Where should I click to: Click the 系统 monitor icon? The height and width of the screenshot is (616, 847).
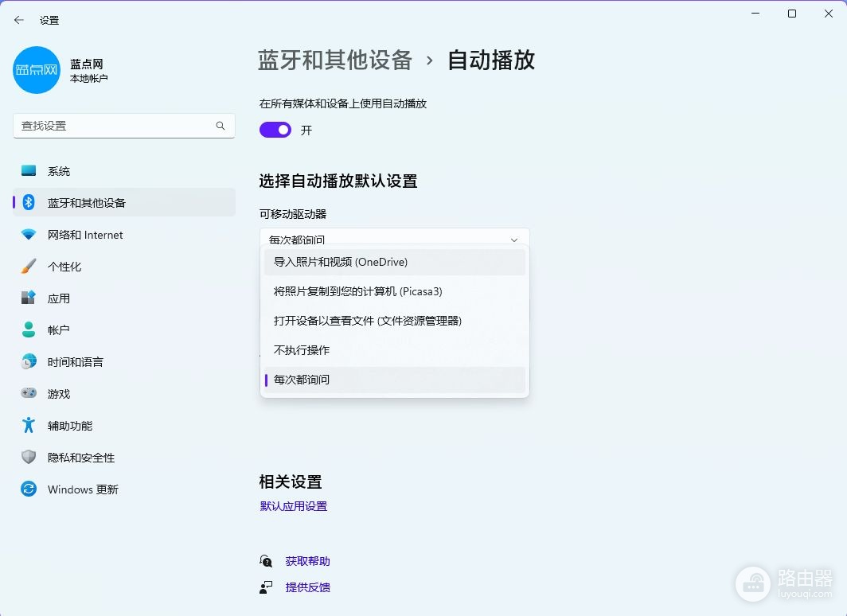click(29, 171)
